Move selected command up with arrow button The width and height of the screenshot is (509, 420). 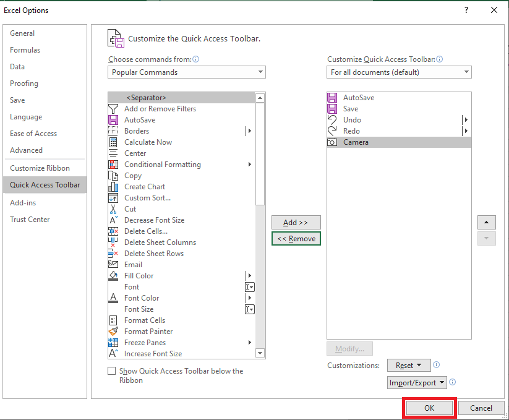[x=486, y=222]
